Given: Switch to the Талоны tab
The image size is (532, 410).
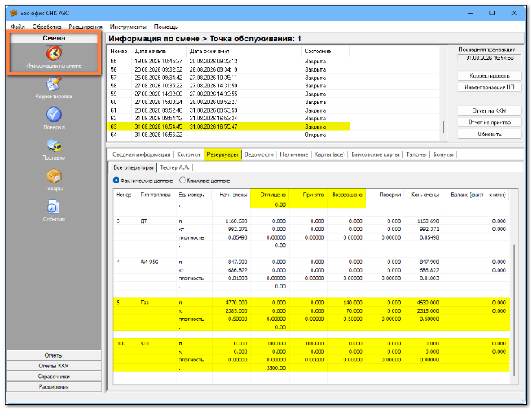Looking at the screenshot, I should (x=416, y=154).
